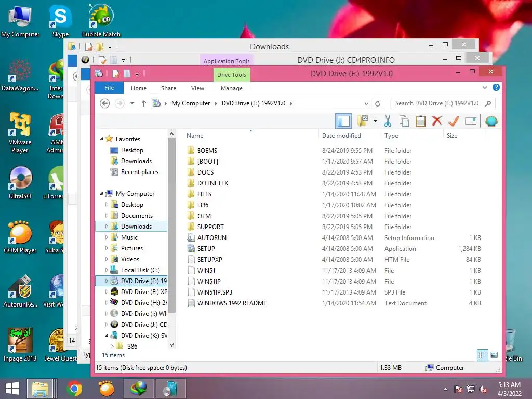Open the Share ribbon tab
This screenshot has height=399, width=532.
tap(168, 88)
